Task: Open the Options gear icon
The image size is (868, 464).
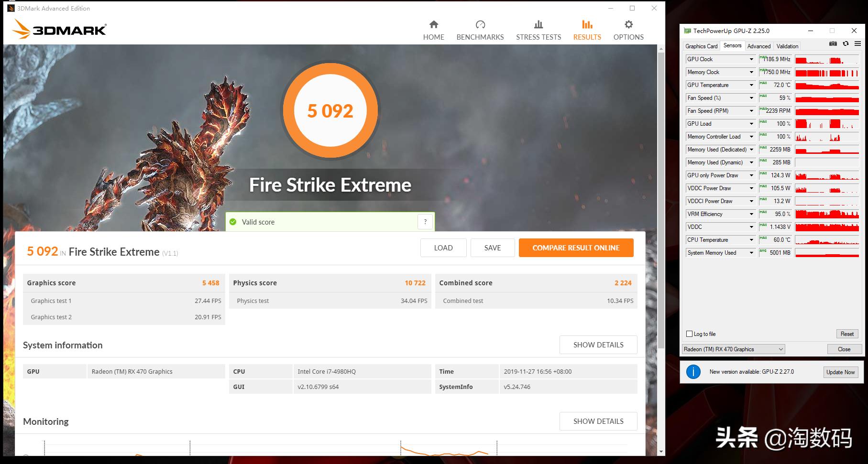Action: (628, 24)
